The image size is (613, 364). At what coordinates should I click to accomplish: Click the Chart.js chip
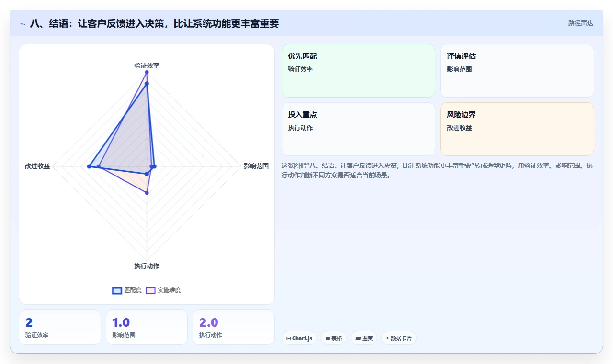[299, 338]
